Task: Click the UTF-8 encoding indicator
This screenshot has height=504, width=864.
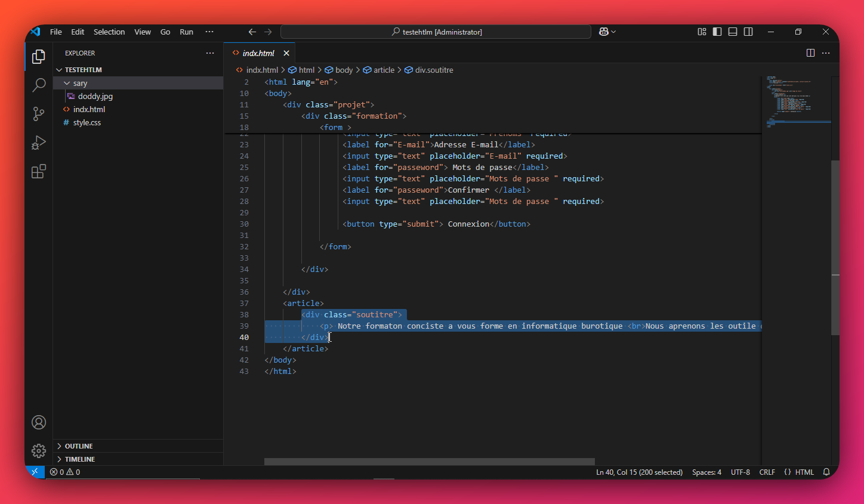Action: click(740, 472)
